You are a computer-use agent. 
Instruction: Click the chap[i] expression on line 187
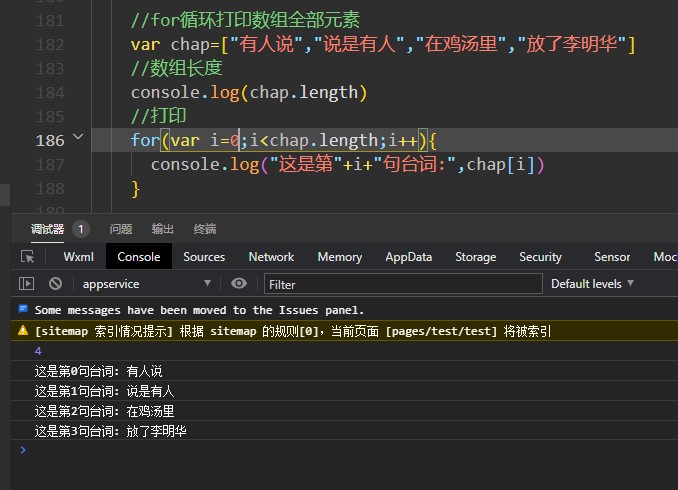(x=501, y=165)
